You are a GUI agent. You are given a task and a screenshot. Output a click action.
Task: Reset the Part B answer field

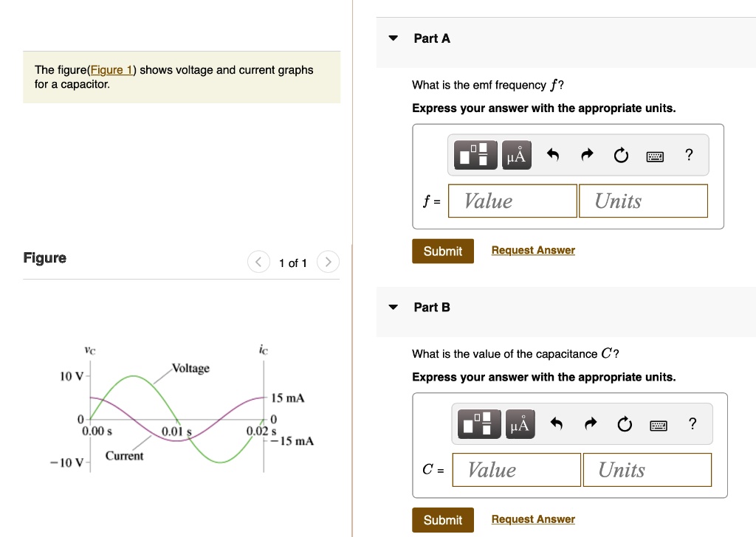tap(625, 424)
